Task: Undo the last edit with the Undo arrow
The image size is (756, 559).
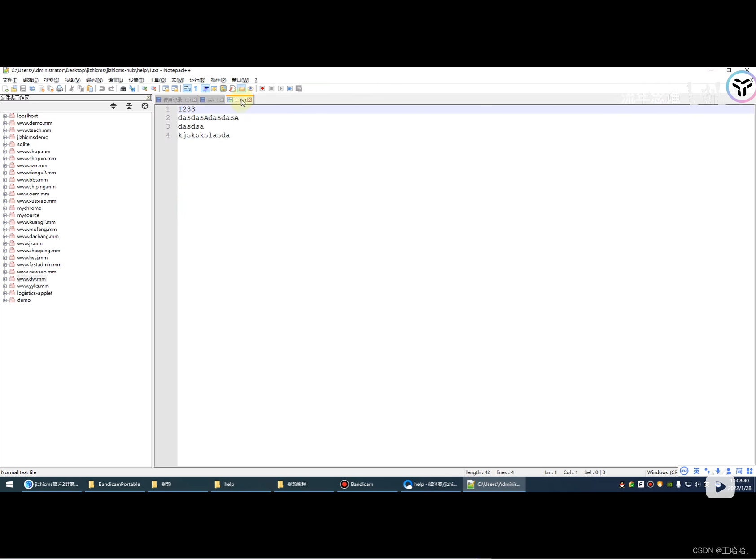Action: (102, 88)
